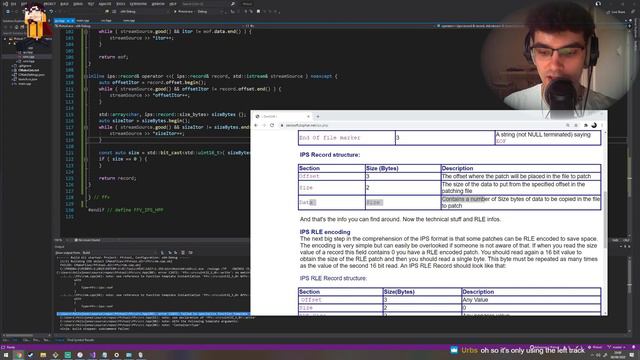The height and width of the screenshot is (360, 640).
Task: Switch to the Find Symbol Results tab
Action: [80, 340]
